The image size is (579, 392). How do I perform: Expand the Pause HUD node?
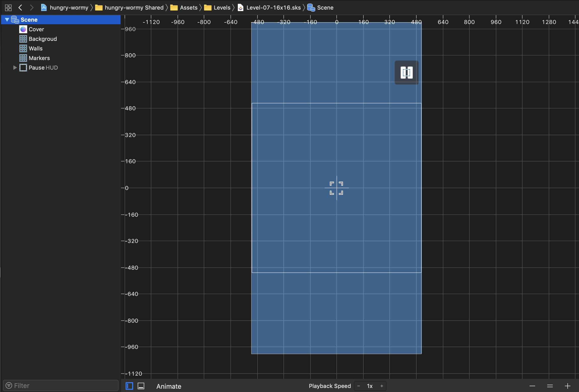(15, 68)
